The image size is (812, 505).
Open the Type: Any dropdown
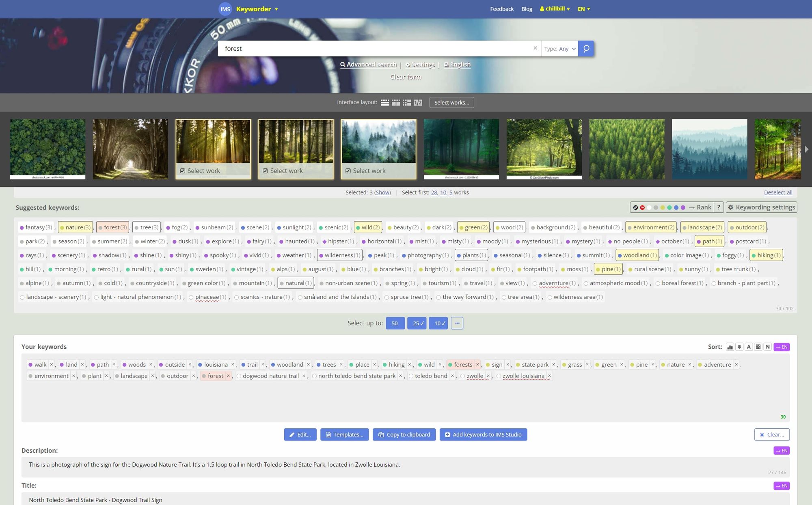pos(560,49)
